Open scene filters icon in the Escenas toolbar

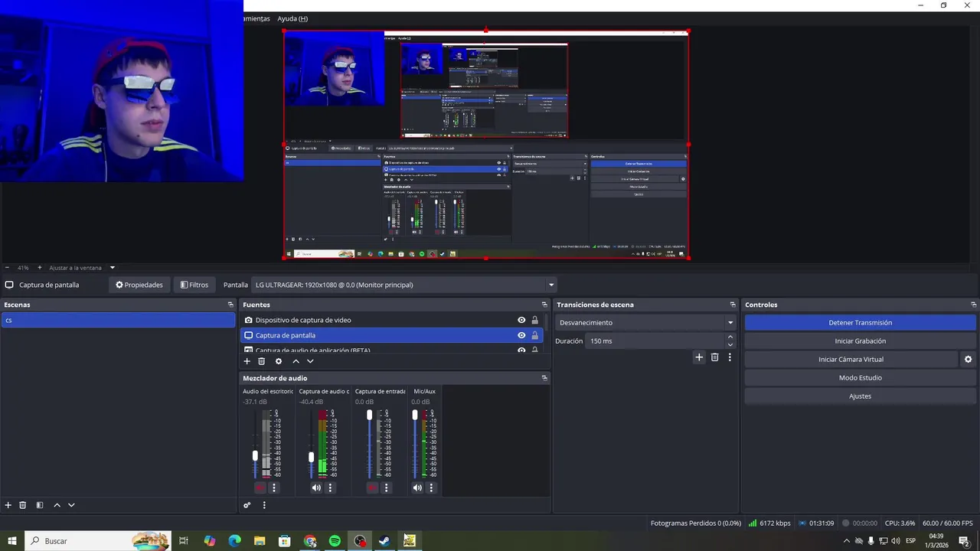tap(40, 505)
